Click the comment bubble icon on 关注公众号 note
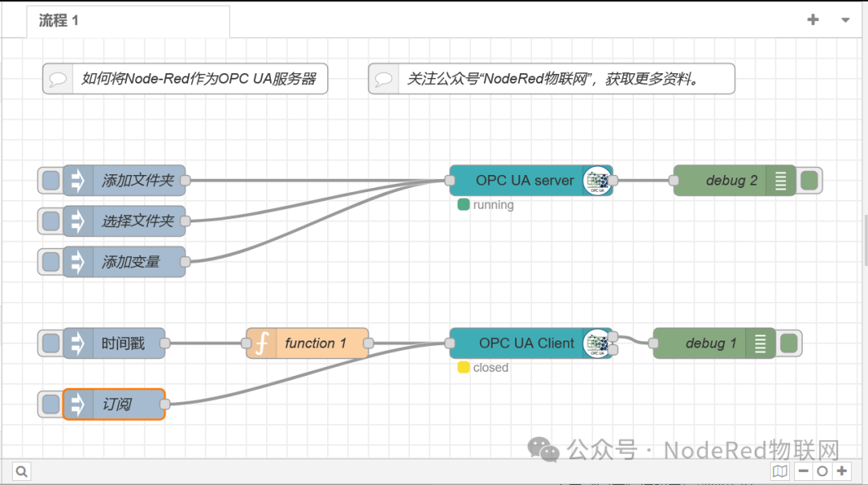This screenshot has width=868, height=485. [383, 79]
